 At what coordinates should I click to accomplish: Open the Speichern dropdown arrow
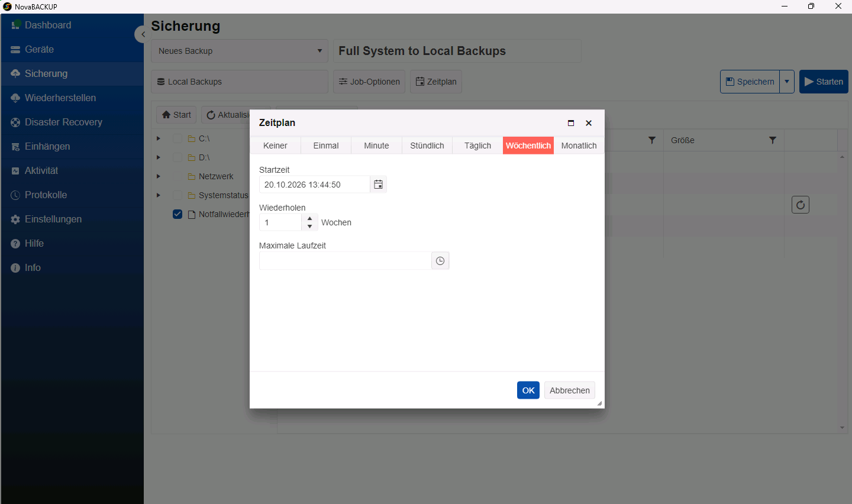click(787, 82)
